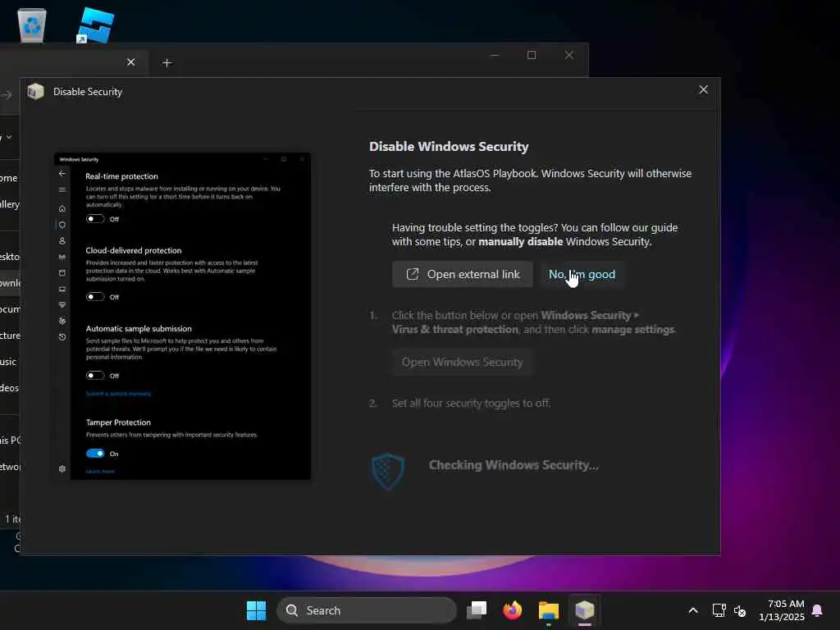Image resolution: width=840 pixels, height=630 pixels.
Task: Click Learn more link under Tamper Protection
Action: point(100,472)
